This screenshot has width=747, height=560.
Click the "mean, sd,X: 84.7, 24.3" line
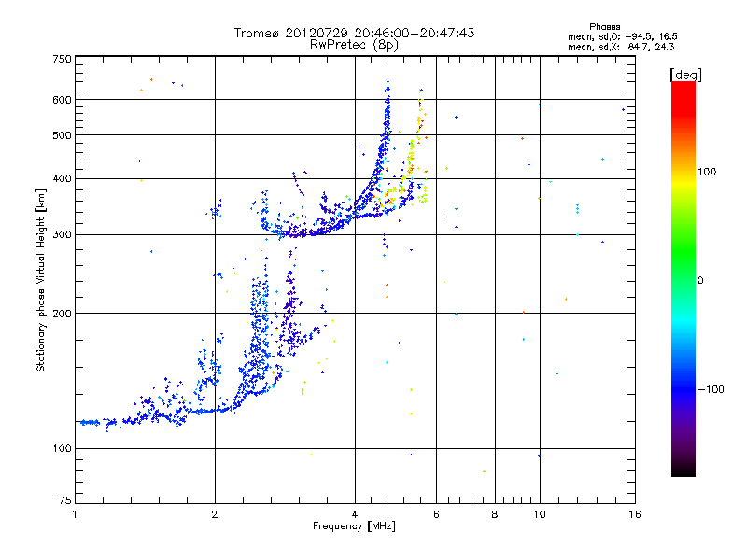621,47
